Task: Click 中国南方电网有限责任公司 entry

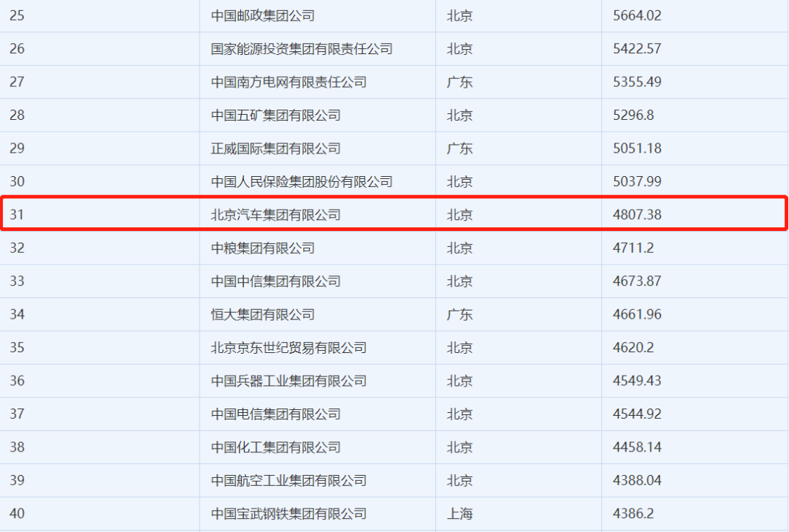Action: point(289,82)
